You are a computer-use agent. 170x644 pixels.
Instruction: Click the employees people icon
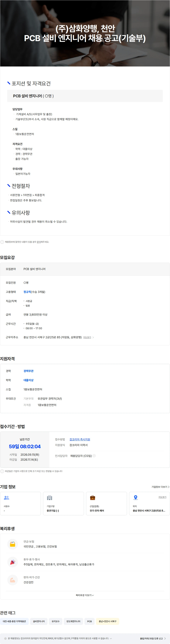[x=7, y=498]
